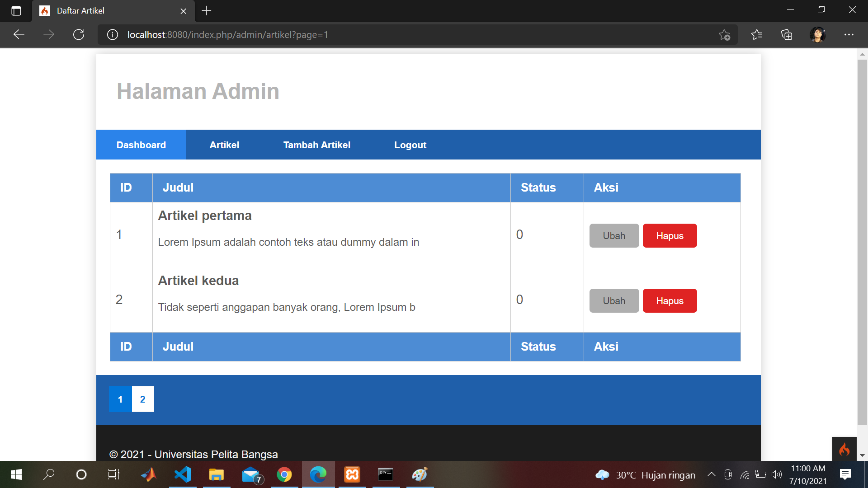The width and height of the screenshot is (868, 488).
Task: Toggle the favorites star for this page
Action: (x=725, y=35)
